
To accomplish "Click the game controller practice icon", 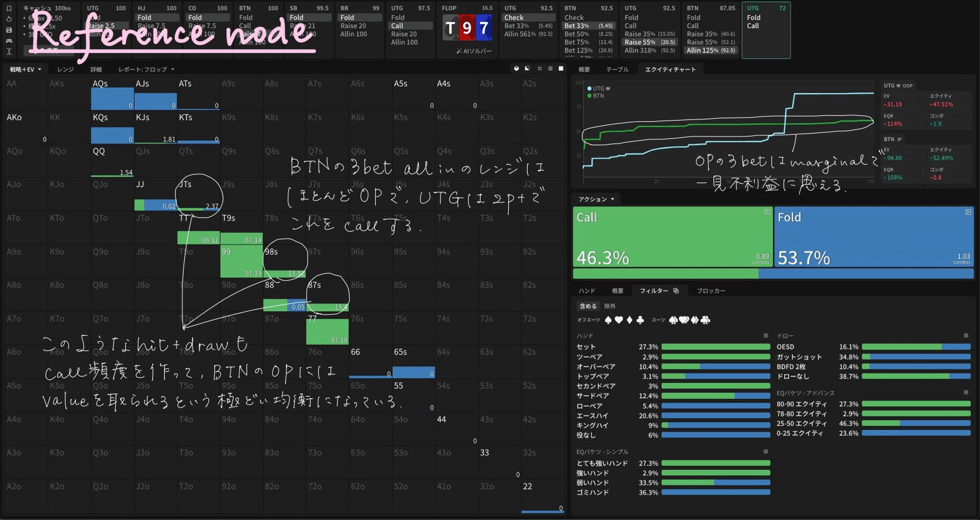I will [9, 41].
